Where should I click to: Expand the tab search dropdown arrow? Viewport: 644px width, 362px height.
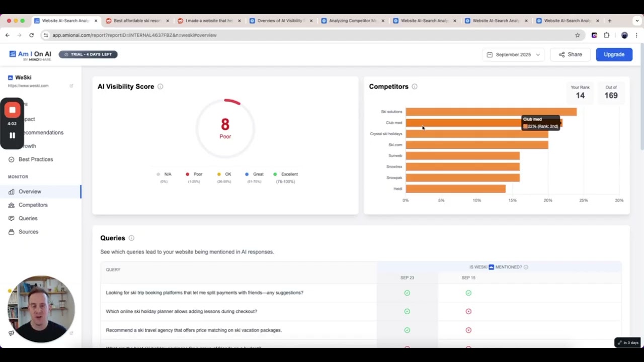pyautogui.click(x=636, y=21)
